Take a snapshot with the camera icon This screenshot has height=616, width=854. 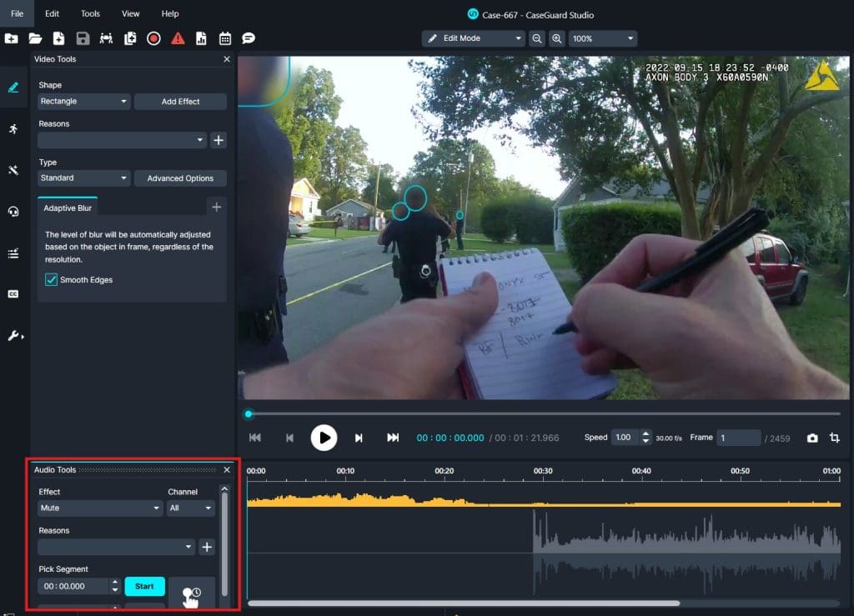click(x=811, y=438)
